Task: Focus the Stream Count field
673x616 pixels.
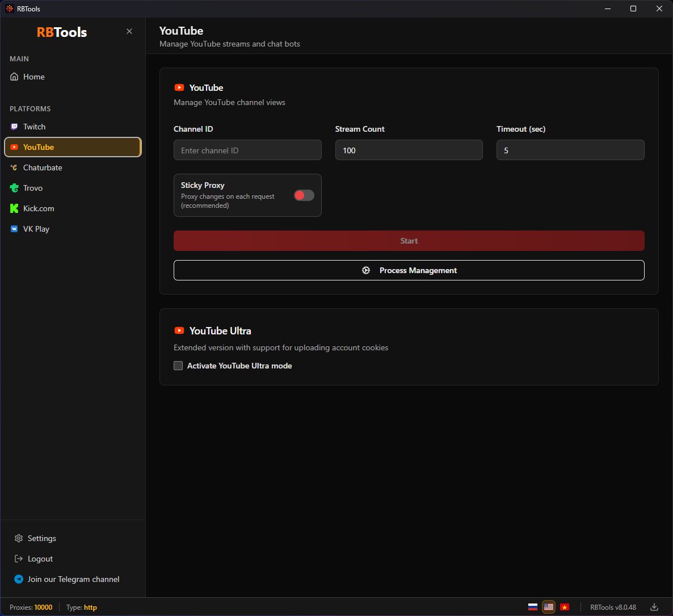Action: 409,150
